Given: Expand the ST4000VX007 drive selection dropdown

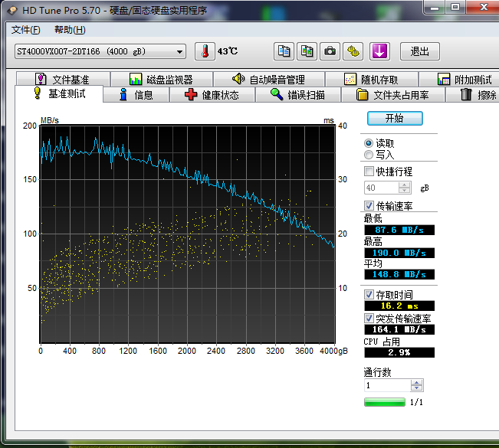Looking at the screenshot, I should tap(180, 52).
